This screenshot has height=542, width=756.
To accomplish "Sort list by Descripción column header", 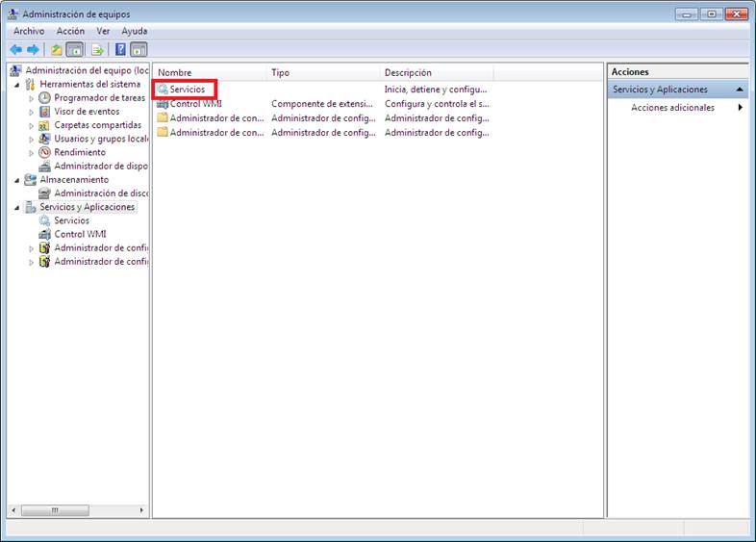I will (x=437, y=72).
